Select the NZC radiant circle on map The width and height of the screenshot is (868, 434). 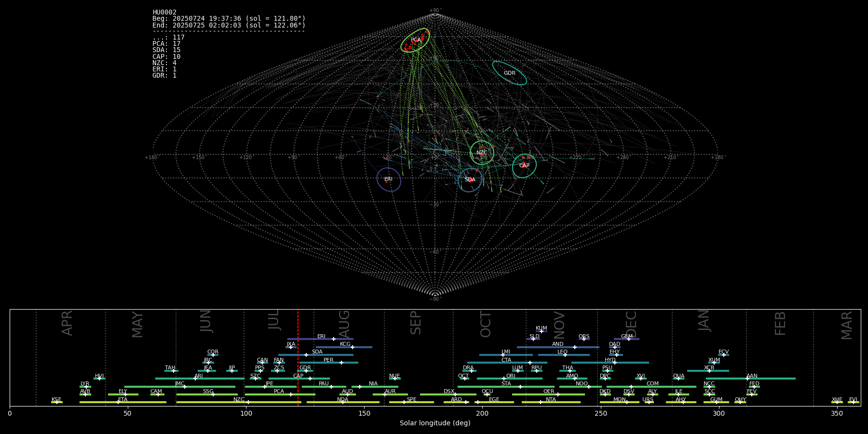pyautogui.click(x=482, y=153)
